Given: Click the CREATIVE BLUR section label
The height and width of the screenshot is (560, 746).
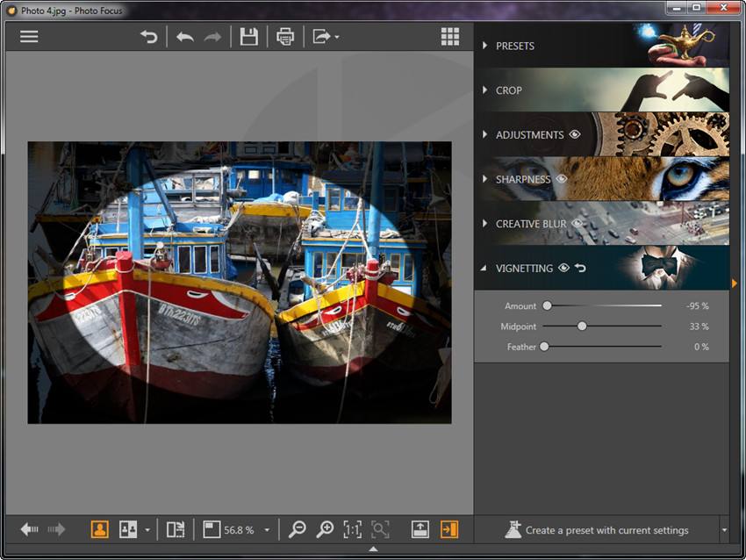Looking at the screenshot, I should (531, 224).
